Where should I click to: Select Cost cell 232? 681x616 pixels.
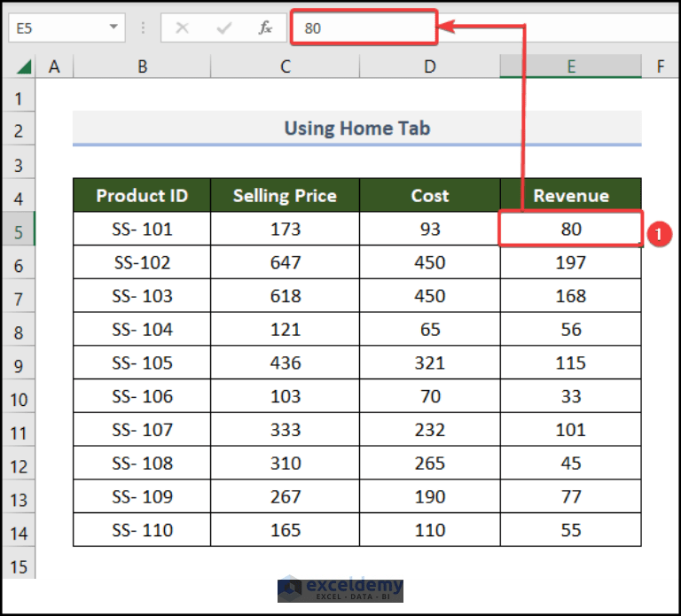tap(429, 429)
